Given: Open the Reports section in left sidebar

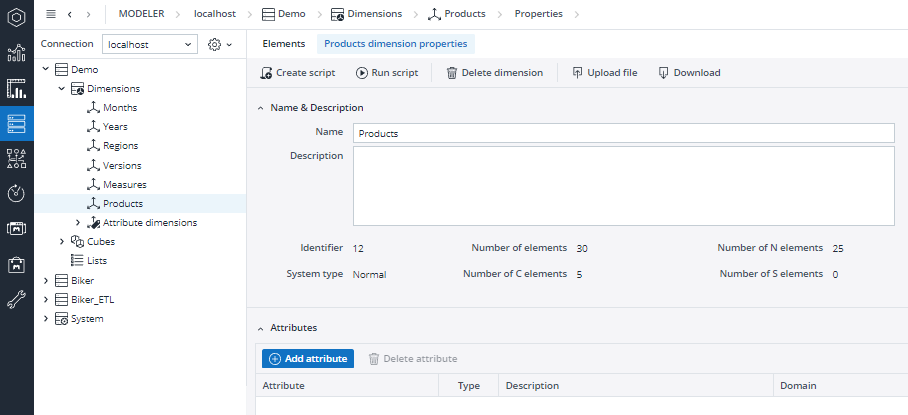Looking at the screenshot, I should click(x=17, y=88).
